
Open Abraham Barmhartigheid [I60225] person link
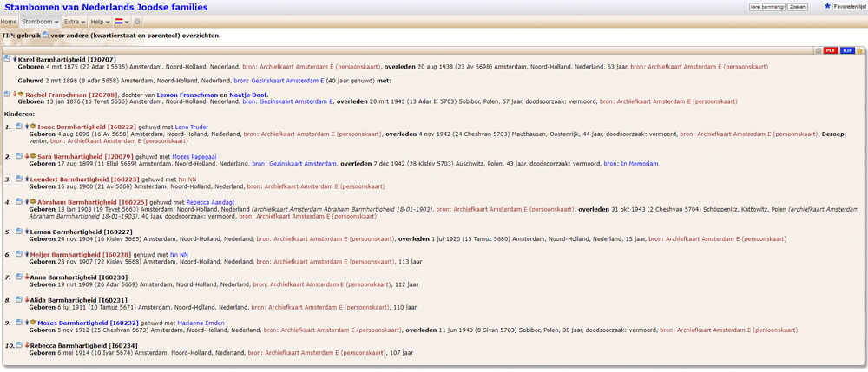[93, 202]
